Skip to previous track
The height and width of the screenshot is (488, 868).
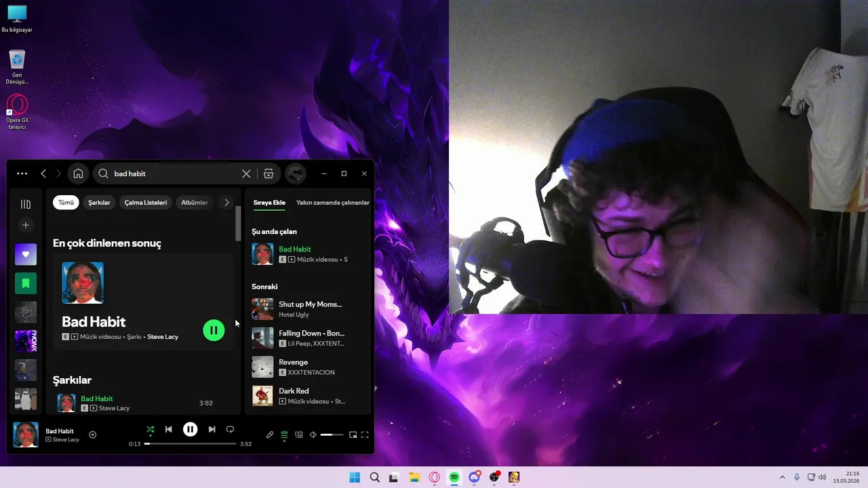point(169,429)
